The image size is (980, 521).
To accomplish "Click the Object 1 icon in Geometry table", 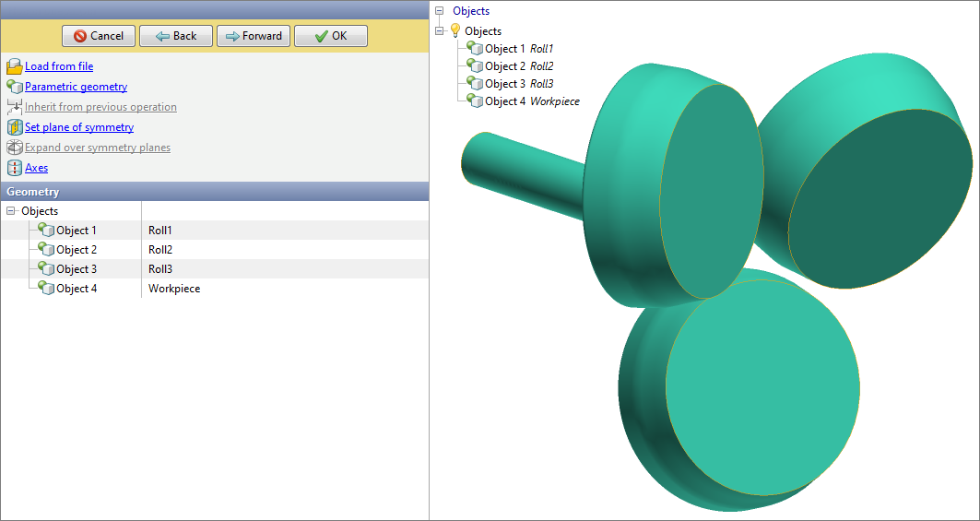I will click(46, 231).
